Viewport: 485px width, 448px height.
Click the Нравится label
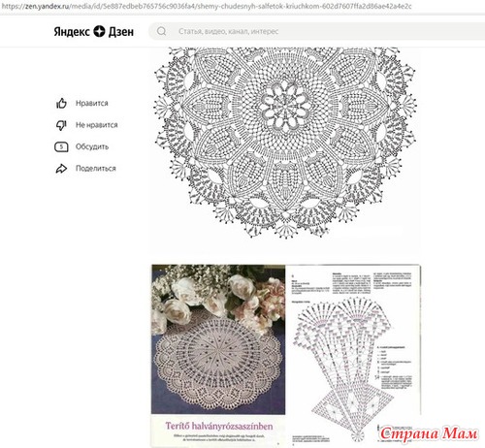92,104
